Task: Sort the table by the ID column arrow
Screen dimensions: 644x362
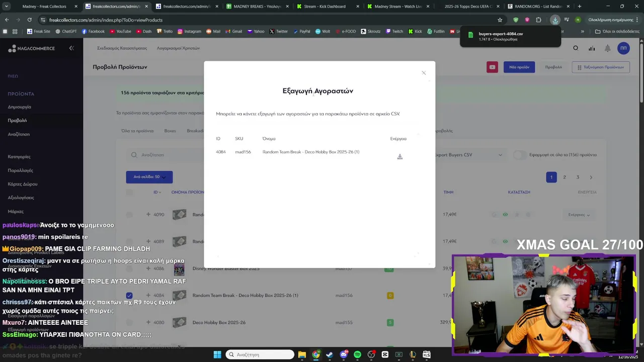Action: pos(160,192)
